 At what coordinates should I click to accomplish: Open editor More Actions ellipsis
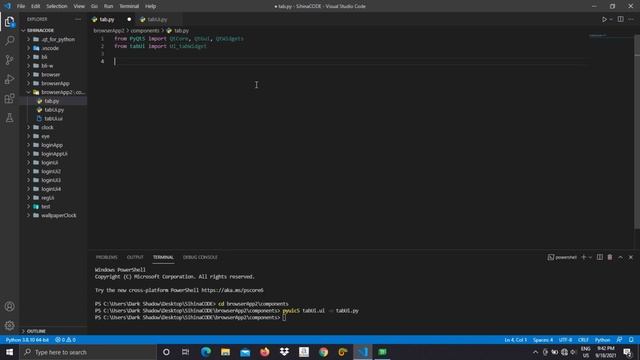pos(631,19)
